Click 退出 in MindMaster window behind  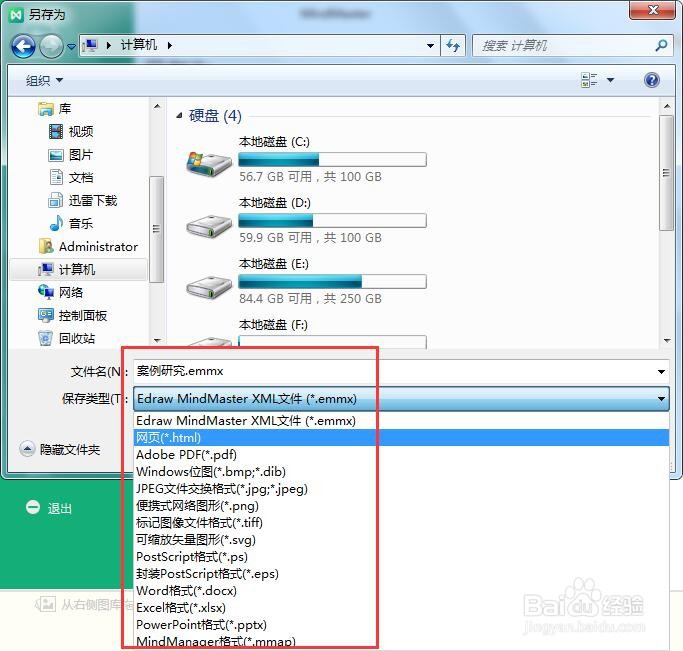(x=49, y=508)
